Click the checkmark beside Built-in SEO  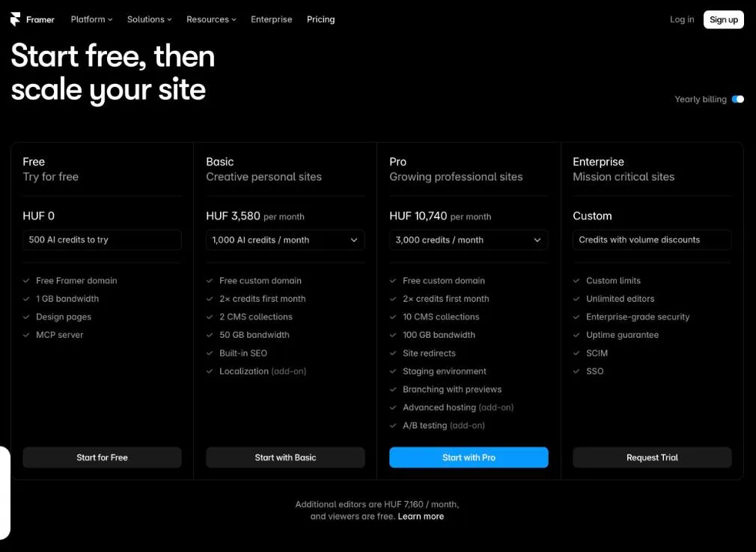pos(210,354)
